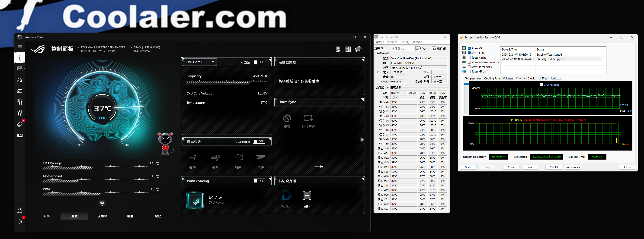Image resolution: width=644 pixels, height=239 pixels.
Task: Open the News icon in sidebar
Action: [x=20, y=135]
